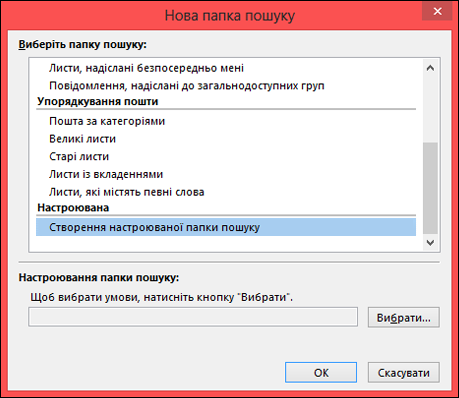Click the scrollbar up arrow
The height and width of the screenshot is (398, 459).
[x=430, y=68]
